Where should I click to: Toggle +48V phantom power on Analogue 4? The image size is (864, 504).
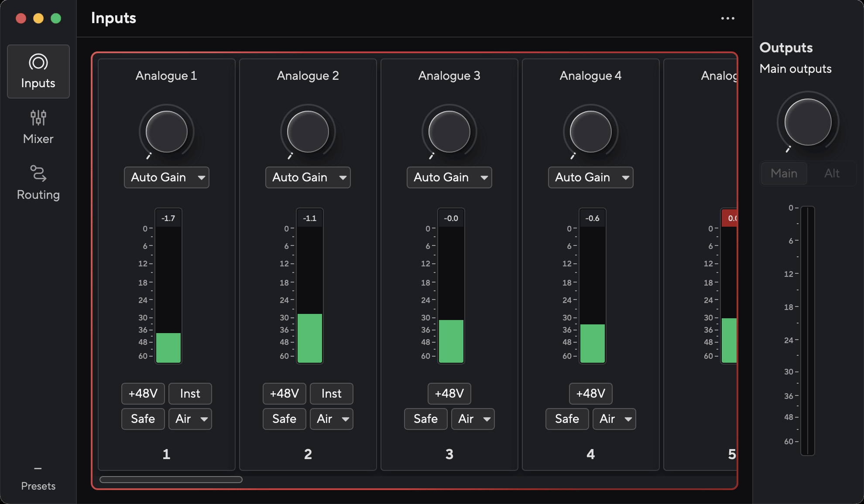point(591,394)
